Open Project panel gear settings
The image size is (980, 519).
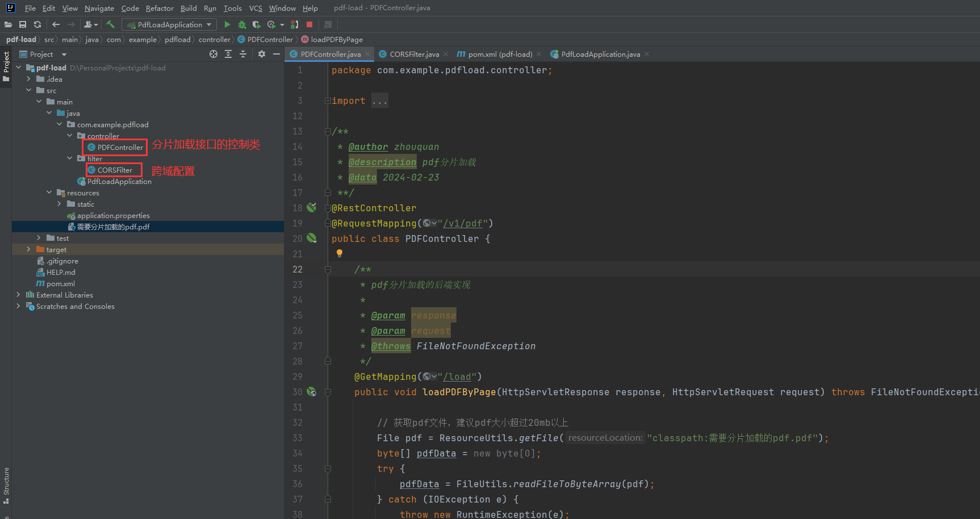tap(262, 54)
